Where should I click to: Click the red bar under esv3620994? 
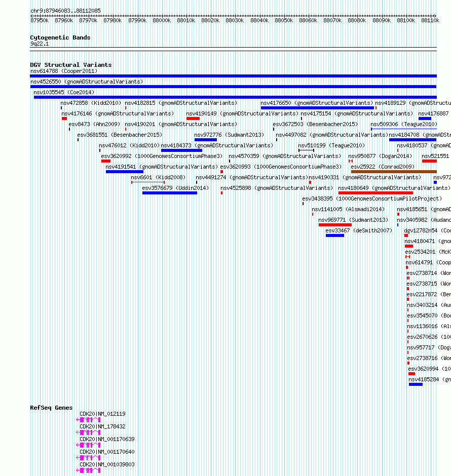click(411, 374)
